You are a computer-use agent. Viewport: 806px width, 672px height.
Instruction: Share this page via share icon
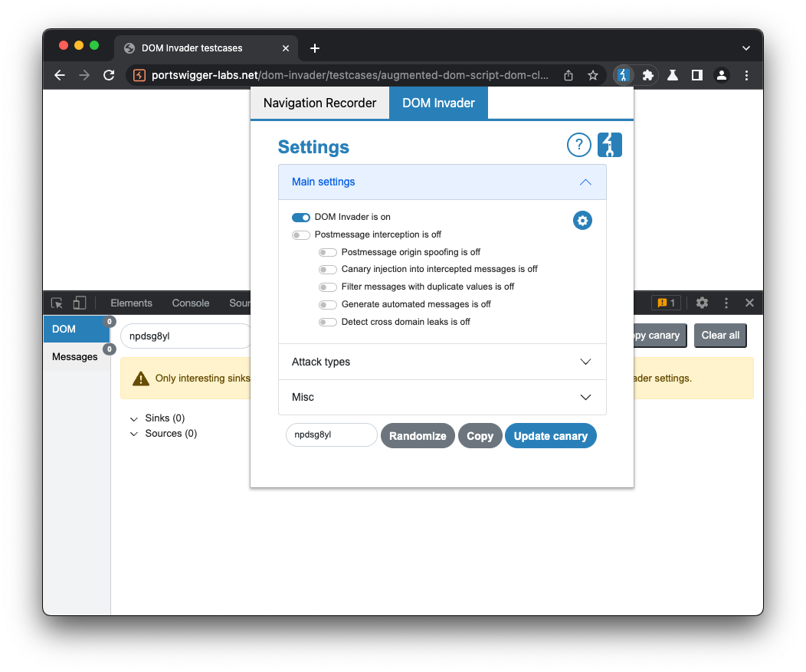[x=568, y=76]
